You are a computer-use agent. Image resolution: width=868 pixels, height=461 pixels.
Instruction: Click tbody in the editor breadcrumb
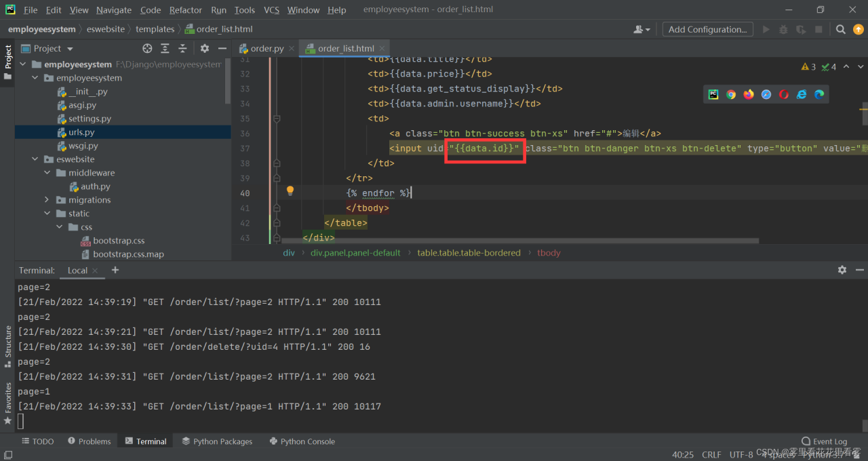coord(549,253)
